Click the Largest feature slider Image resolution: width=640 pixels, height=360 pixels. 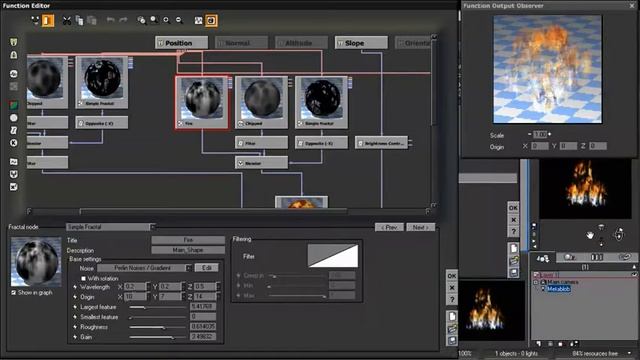(x=157, y=307)
